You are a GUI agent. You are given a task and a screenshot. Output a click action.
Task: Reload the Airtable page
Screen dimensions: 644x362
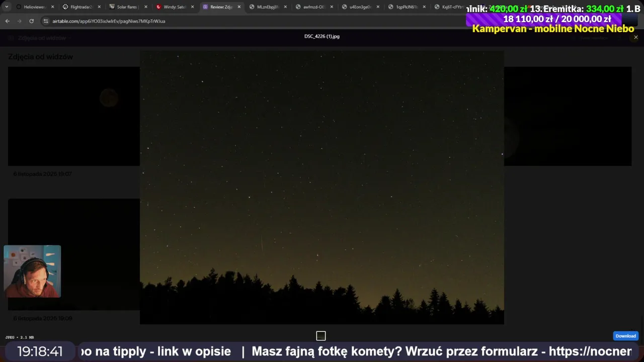point(31,21)
